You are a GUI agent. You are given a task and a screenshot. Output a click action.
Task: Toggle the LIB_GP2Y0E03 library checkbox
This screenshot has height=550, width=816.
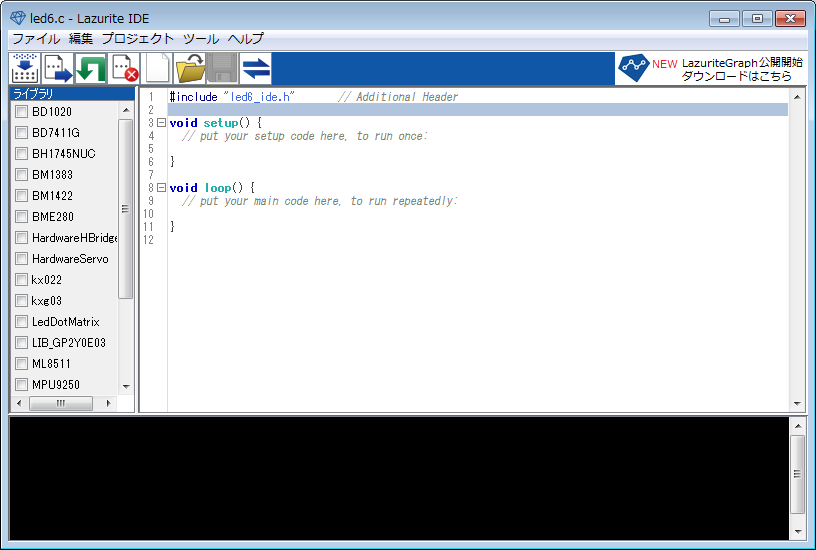click(21, 342)
